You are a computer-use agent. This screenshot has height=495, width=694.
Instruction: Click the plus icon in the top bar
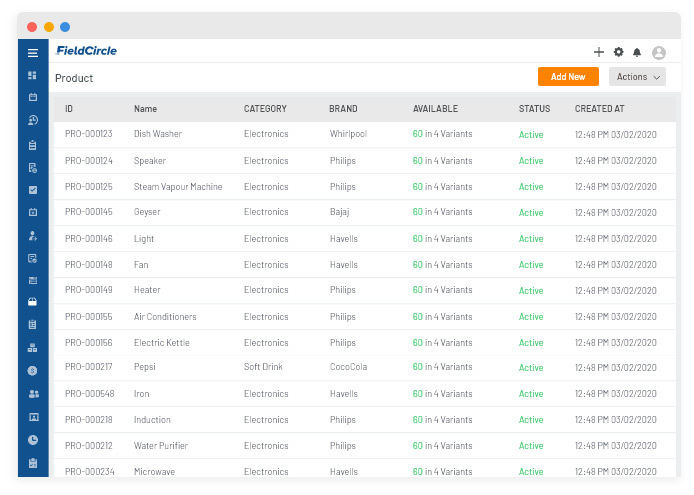[598, 52]
